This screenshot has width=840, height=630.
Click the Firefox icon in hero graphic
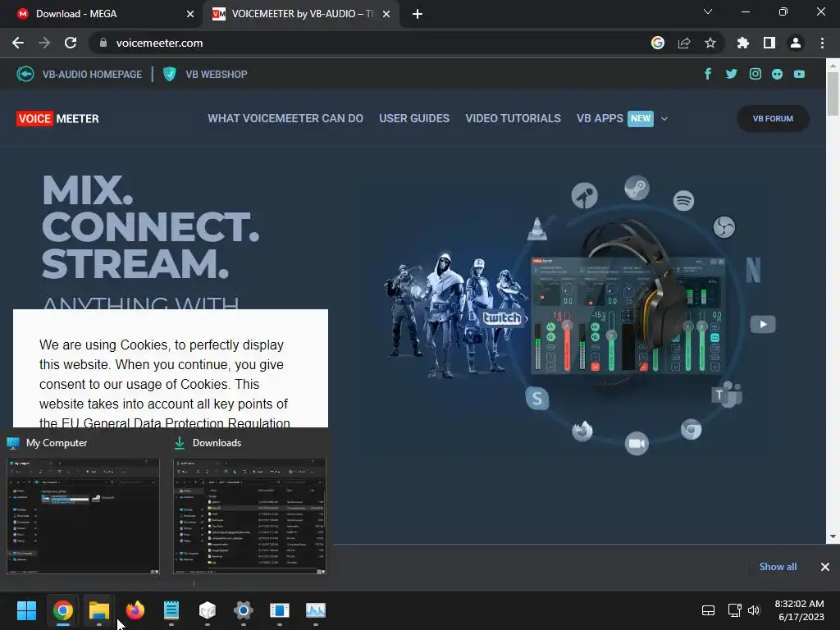click(x=582, y=430)
